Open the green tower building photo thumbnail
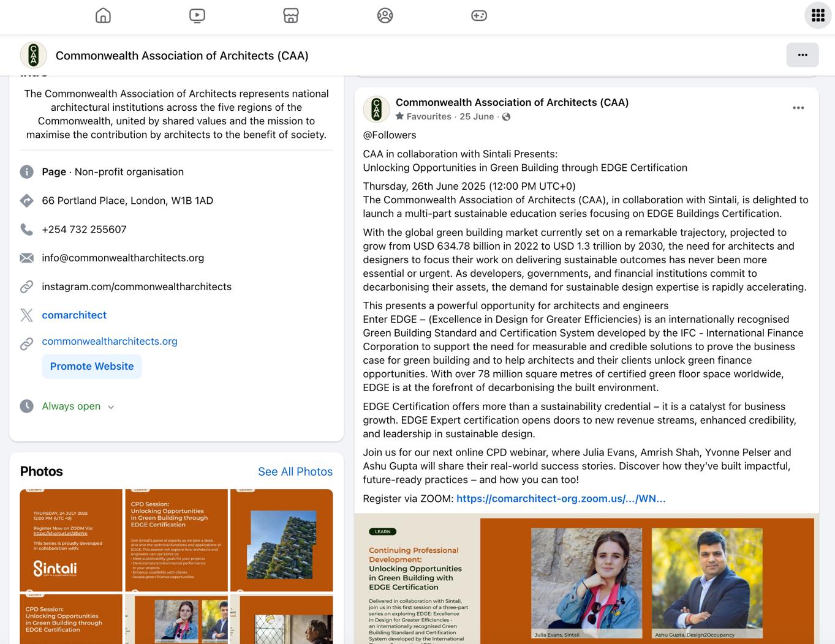The image size is (835, 644). click(x=282, y=540)
